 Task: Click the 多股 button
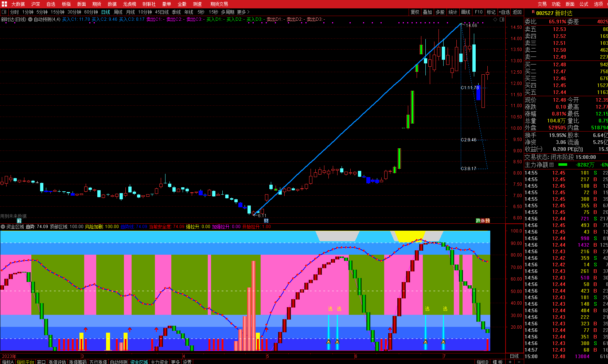[440, 12]
